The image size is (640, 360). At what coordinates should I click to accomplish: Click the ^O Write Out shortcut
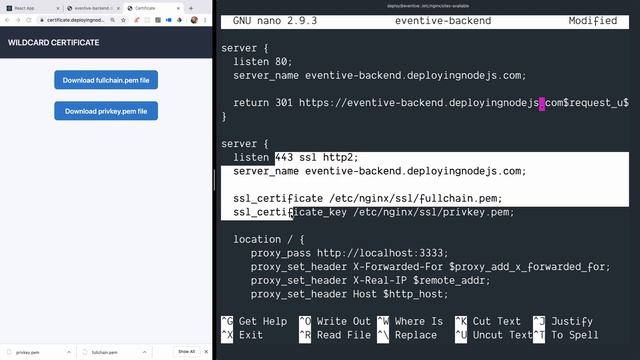(x=335, y=322)
